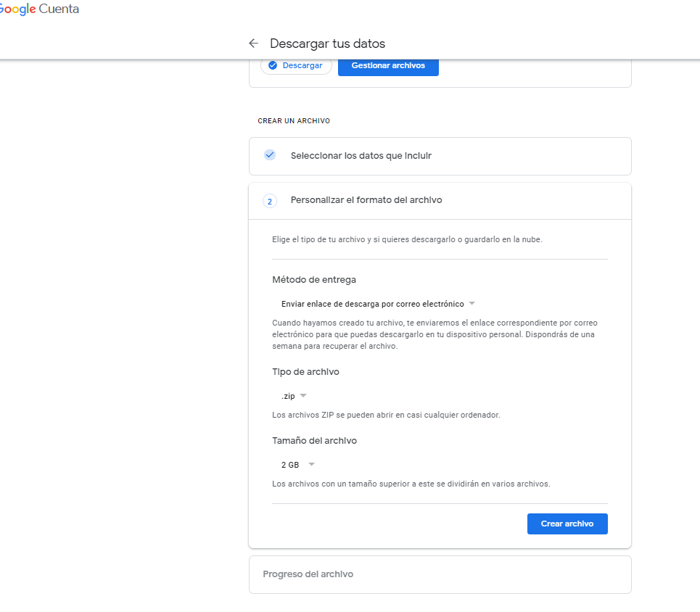Open the .zip file type dropdown
The height and width of the screenshot is (612, 700).
tap(288, 396)
